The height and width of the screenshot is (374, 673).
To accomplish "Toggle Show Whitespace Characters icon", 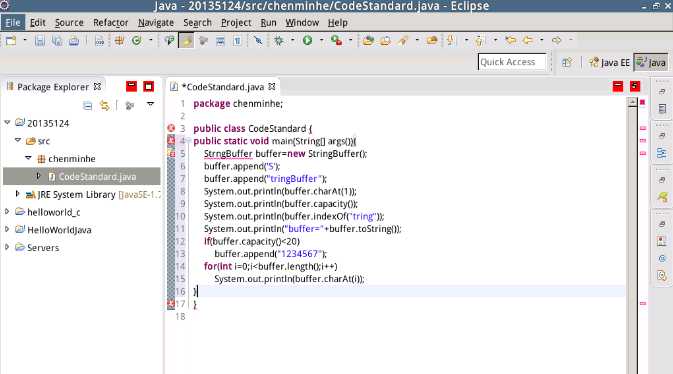I will coord(237,41).
